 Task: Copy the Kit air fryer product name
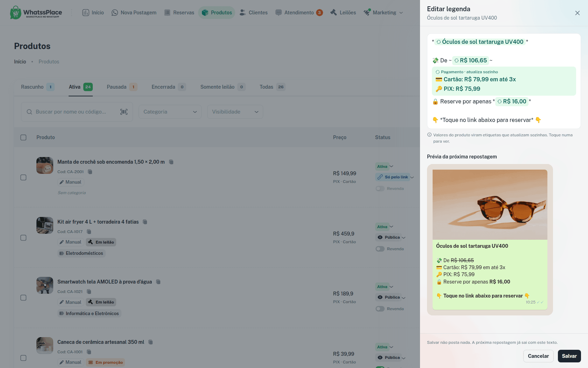tap(145, 222)
